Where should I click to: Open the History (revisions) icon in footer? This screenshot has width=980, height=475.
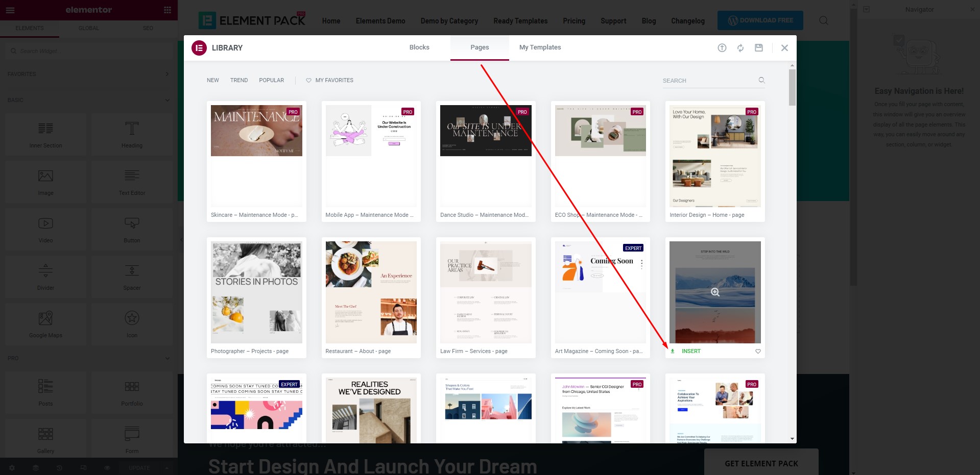(59, 467)
